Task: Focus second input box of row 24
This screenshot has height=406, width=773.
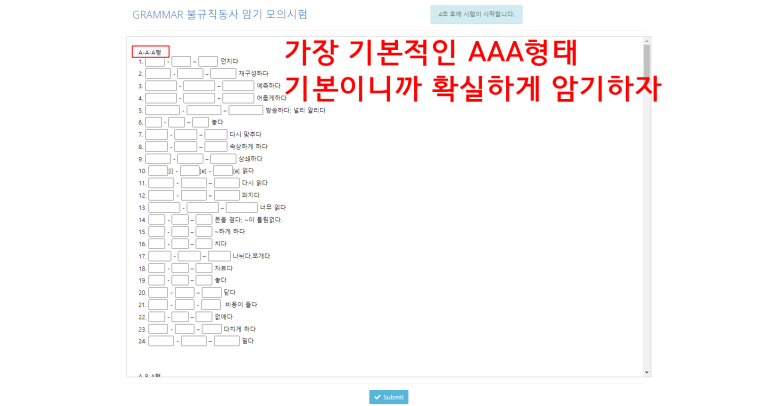Action: (x=194, y=341)
